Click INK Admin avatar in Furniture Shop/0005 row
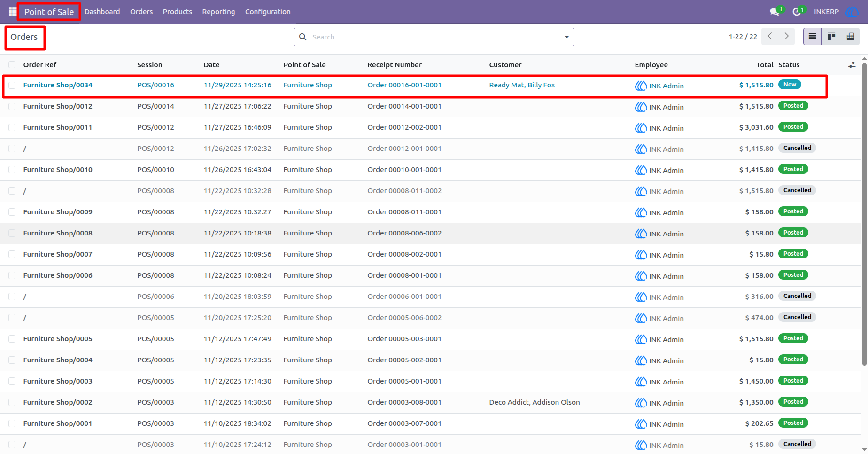The height and width of the screenshot is (454, 868). coord(641,339)
